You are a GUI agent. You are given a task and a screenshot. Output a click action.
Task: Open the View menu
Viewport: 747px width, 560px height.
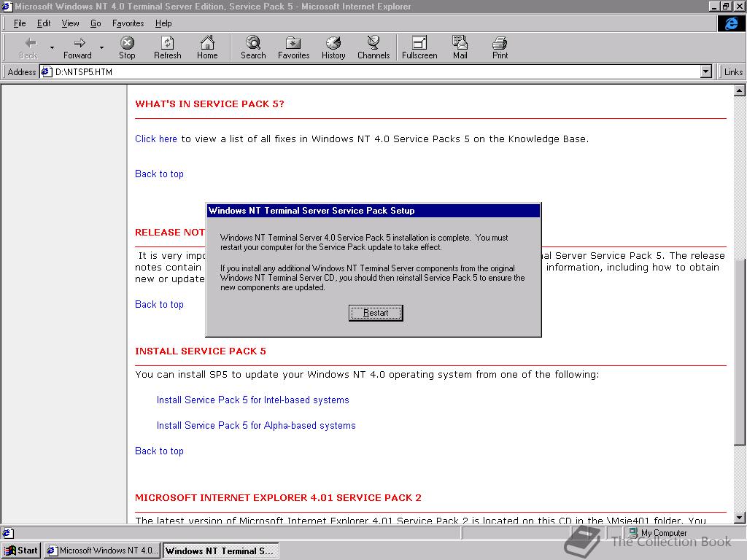click(x=70, y=23)
